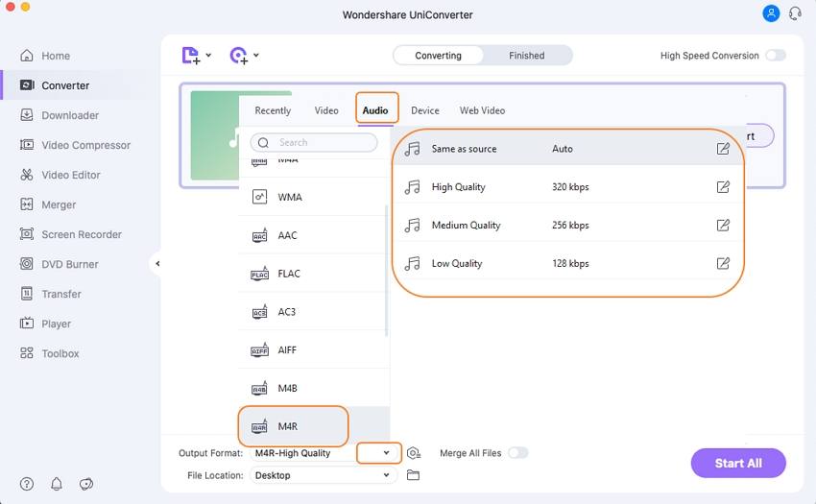Viewport: 816px width, 504px height.
Task: Open the feedback chat icon
Action: [x=86, y=484]
